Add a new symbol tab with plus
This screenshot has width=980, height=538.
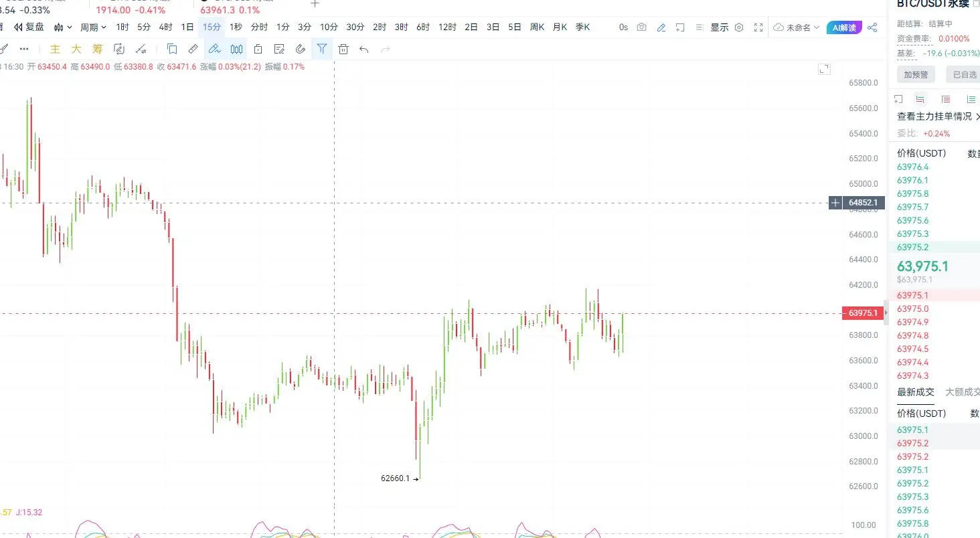pos(315,4)
